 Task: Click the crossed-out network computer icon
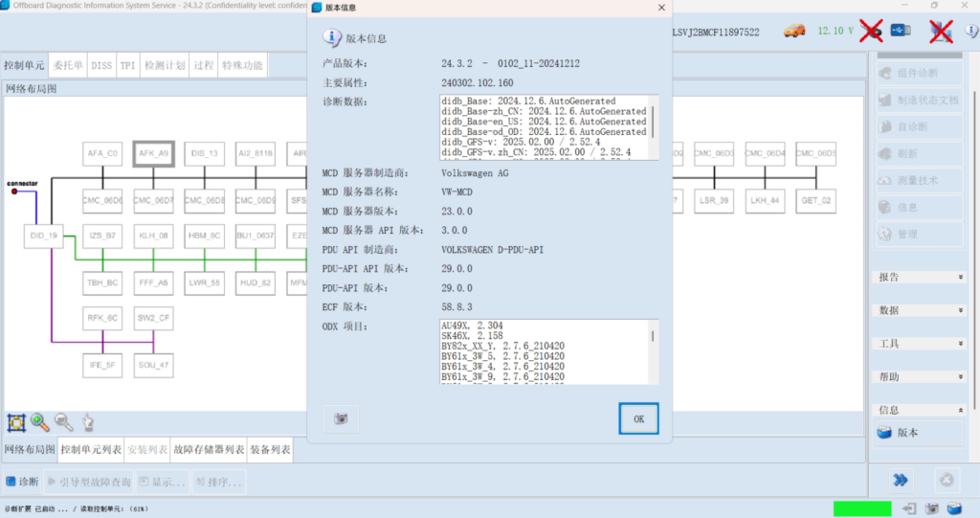tap(941, 32)
